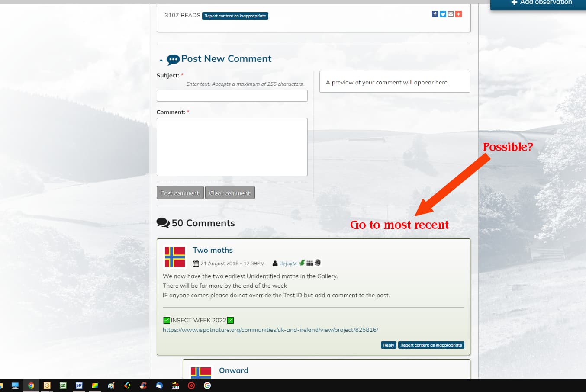Open the clock app in the taskbar
586x392 pixels.
(x=47, y=386)
